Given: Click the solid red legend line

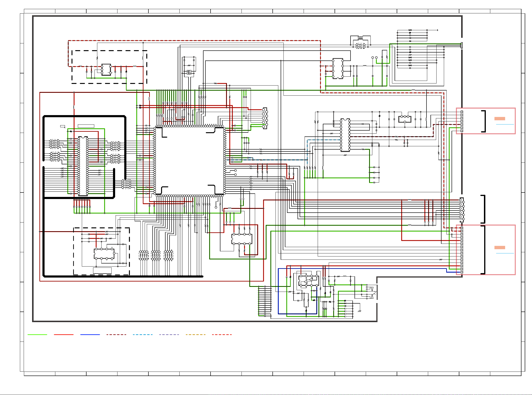Looking at the screenshot, I should (64, 335).
